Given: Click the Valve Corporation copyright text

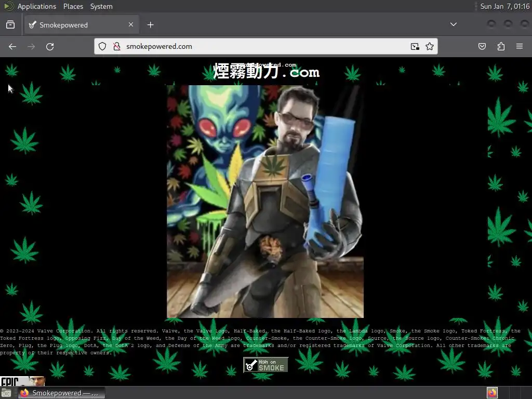Looking at the screenshot, I should point(260,342).
